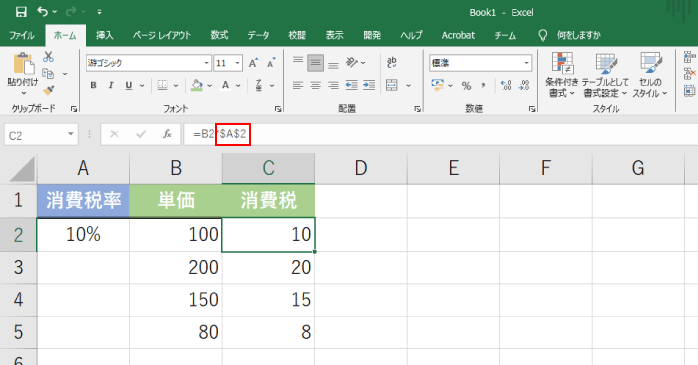Click the 何をしますか search box
The height and width of the screenshot is (365, 698).
click(x=578, y=35)
